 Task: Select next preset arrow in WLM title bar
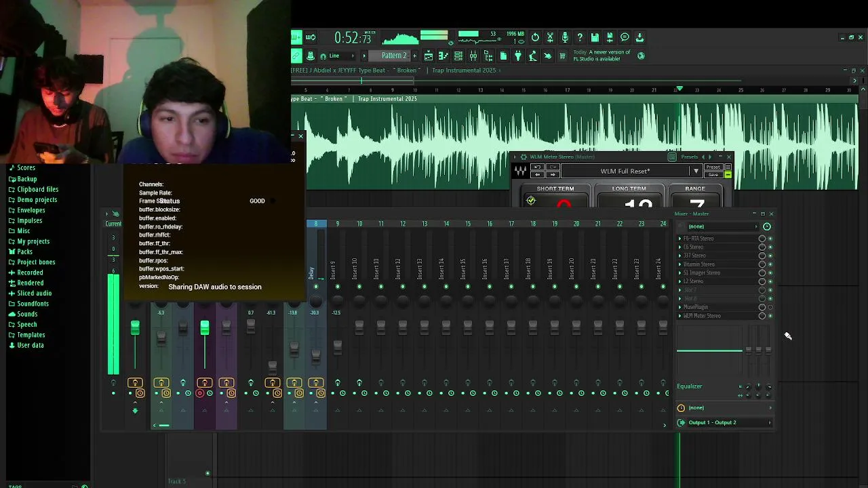tap(710, 157)
